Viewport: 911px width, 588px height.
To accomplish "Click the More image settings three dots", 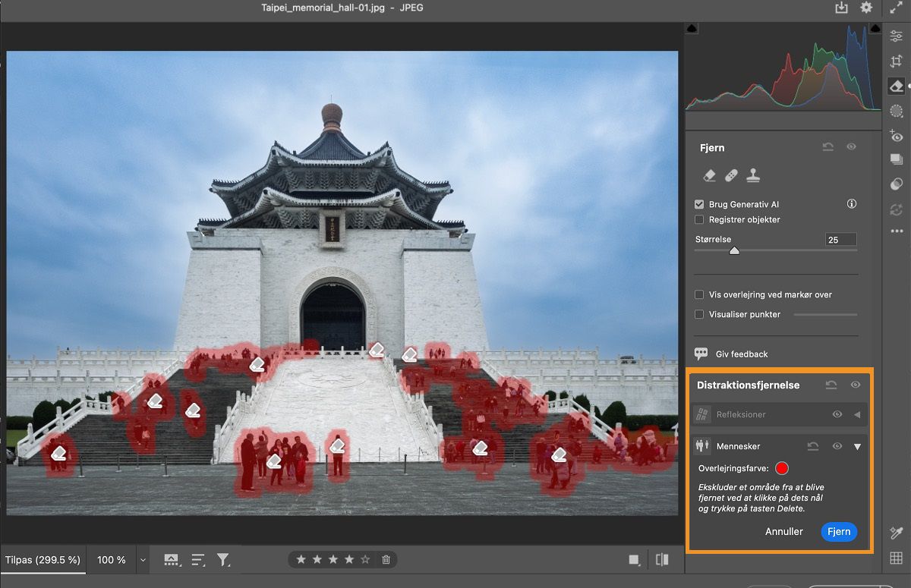I will point(897,231).
